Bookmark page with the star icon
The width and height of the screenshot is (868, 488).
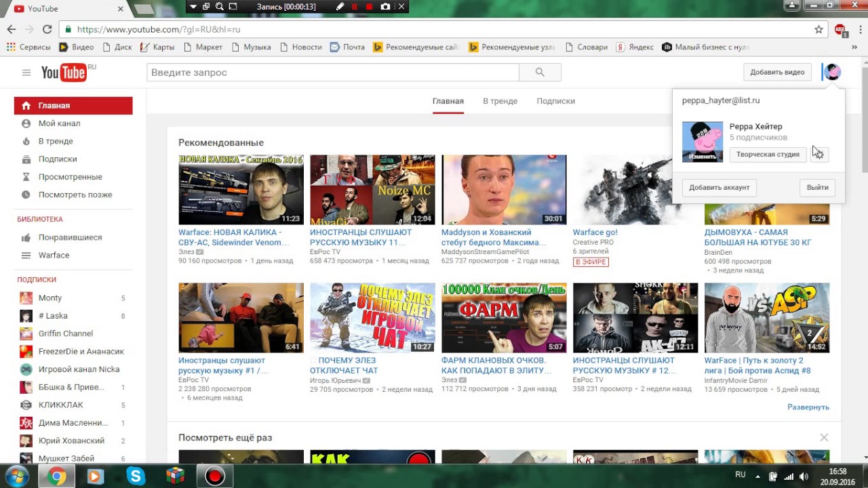click(818, 30)
